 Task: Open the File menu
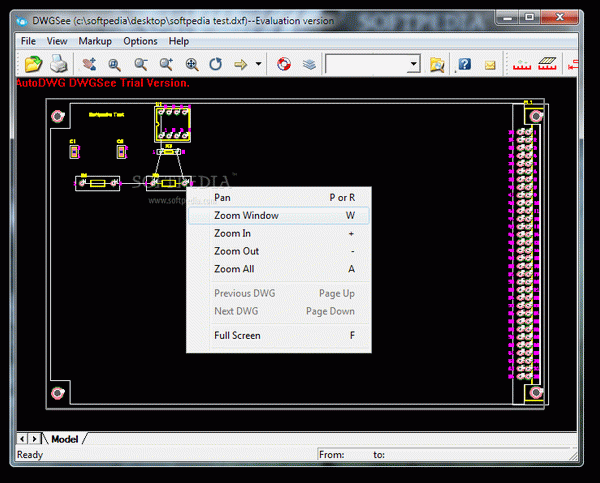[x=28, y=41]
